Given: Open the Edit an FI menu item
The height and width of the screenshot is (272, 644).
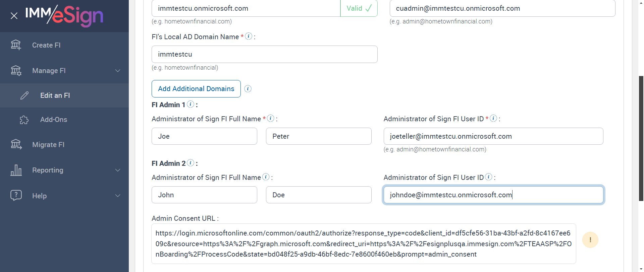Looking at the screenshot, I should point(55,95).
